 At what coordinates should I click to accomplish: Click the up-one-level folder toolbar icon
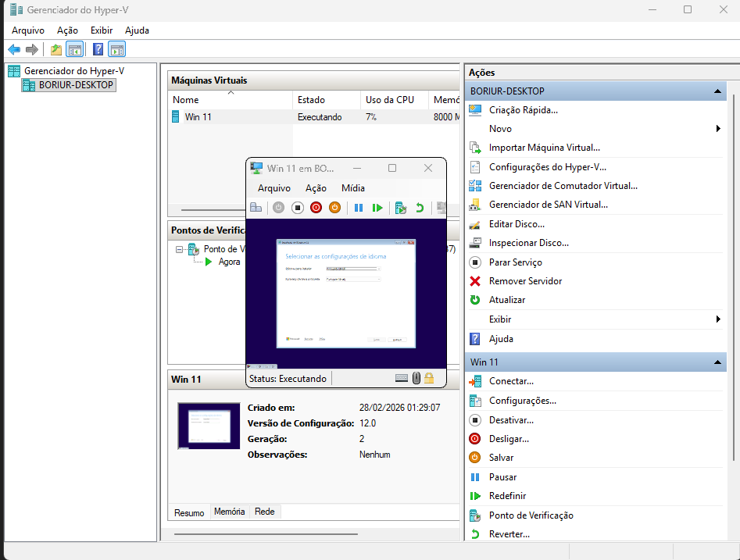[x=56, y=49]
